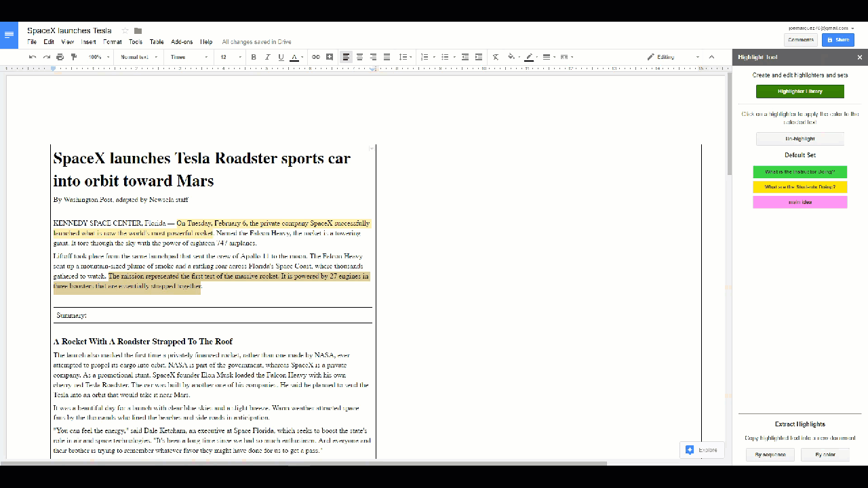Viewport: 868px width, 488px height.
Task: Click the document title 'SpaceX launches Tesla'
Action: [69, 30]
